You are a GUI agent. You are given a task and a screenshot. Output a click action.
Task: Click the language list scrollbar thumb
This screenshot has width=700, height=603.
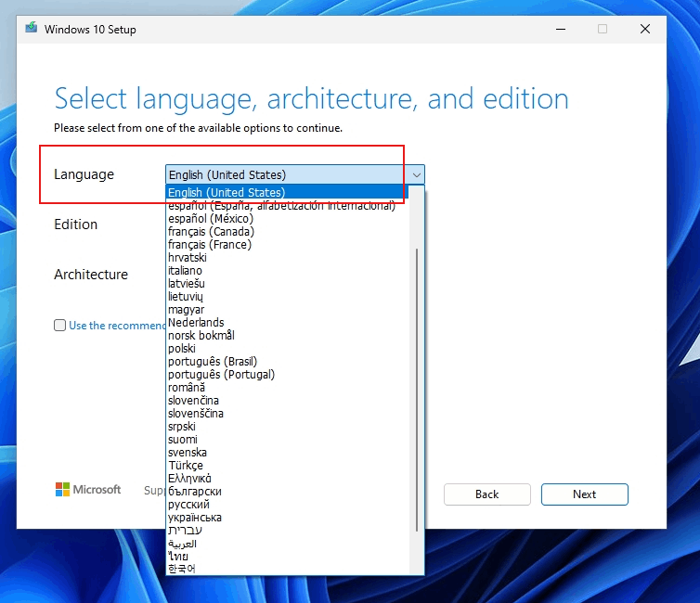tap(417, 390)
